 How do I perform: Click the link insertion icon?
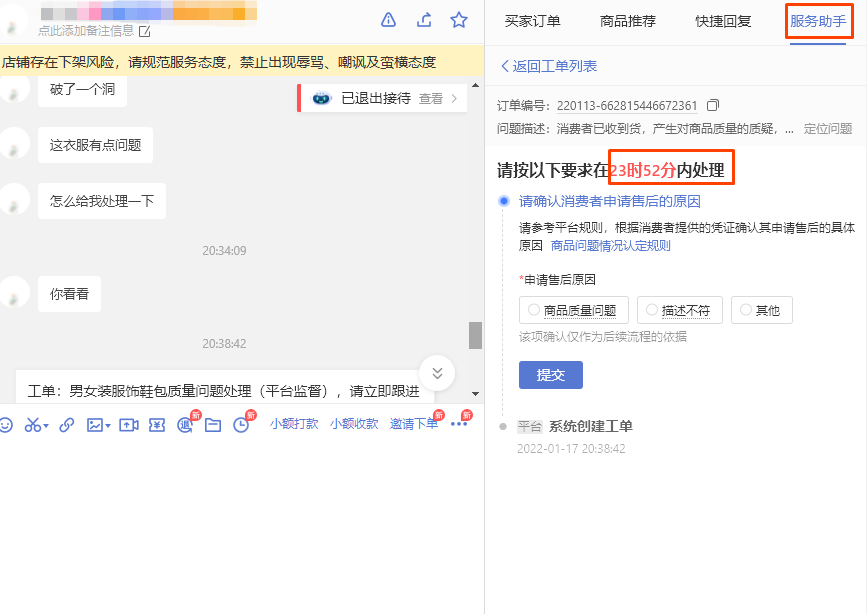[x=67, y=424]
